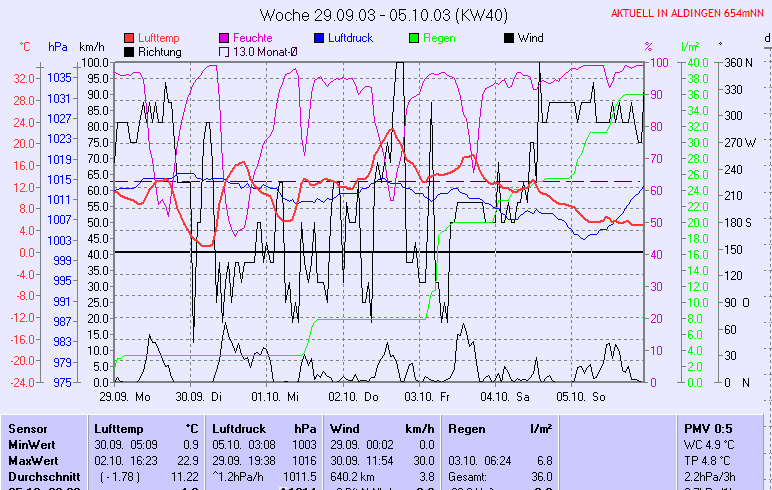Viewport: 772px width, 490px height.
Task: Click the blue Luftdruck legend swatch
Action: [x=319, y=38]
